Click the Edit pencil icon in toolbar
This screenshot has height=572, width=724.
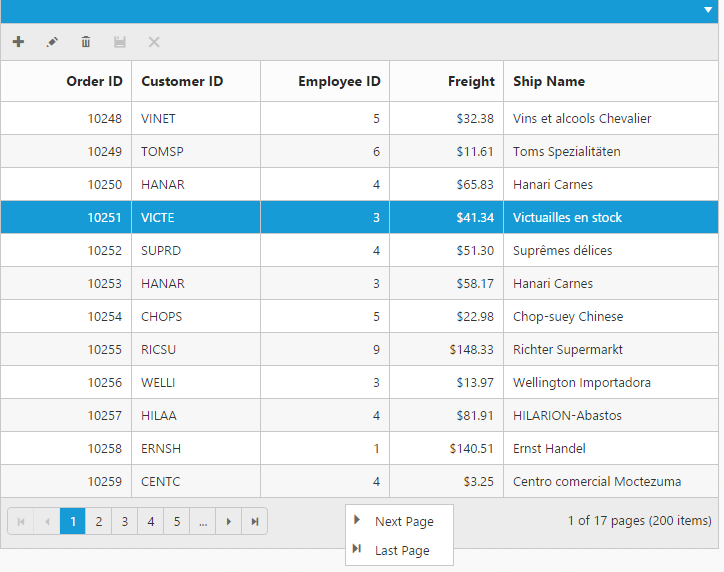[x=52, y=42]
